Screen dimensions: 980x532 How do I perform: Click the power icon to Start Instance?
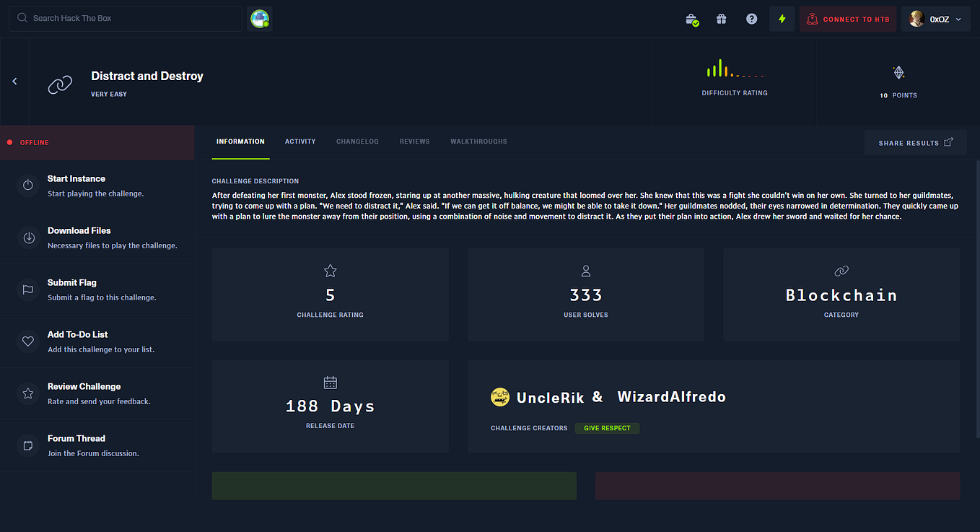(x=27, y=186)
